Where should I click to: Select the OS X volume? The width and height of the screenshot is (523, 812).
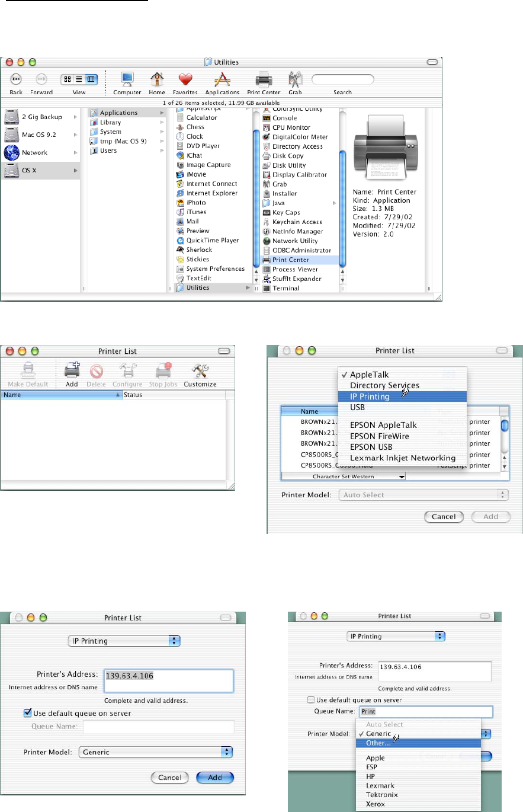tap(41, 170)
